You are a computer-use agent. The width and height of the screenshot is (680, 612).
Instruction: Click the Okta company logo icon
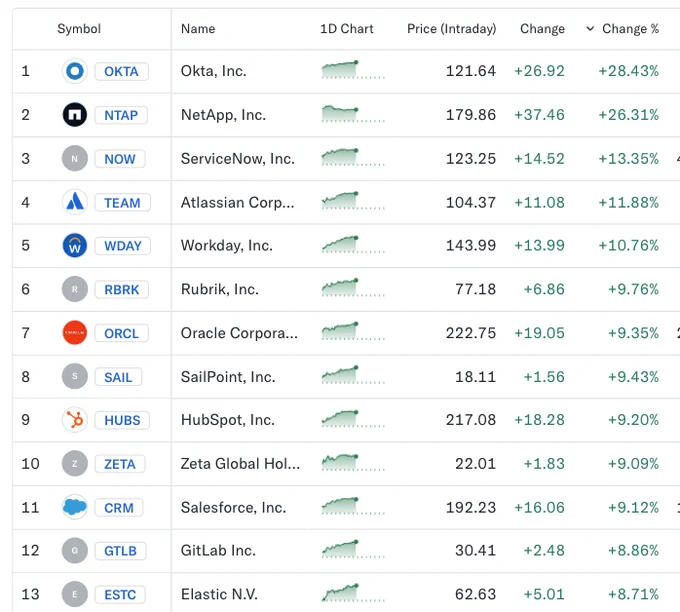click(75, 71)
